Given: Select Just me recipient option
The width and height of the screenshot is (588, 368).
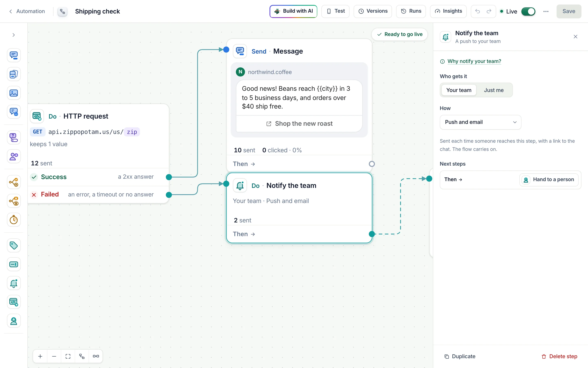Looking at the screenshot, I should tap(494, 90).
